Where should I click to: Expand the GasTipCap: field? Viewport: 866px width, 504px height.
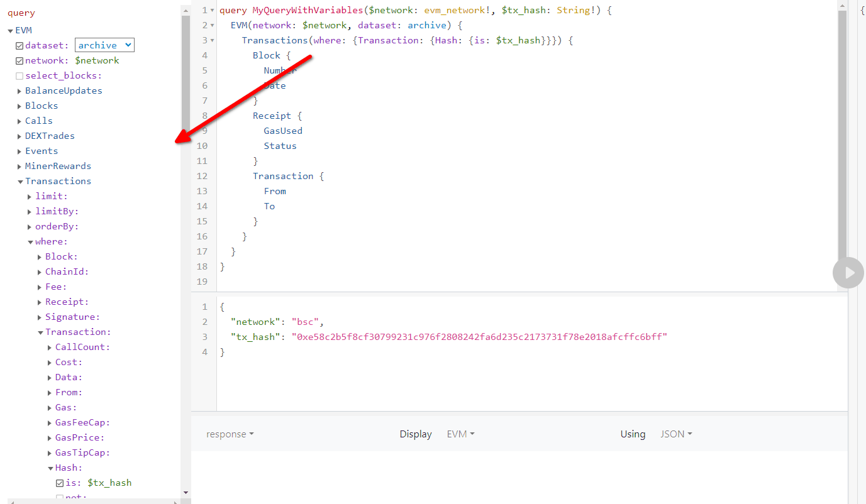(50, 453)
